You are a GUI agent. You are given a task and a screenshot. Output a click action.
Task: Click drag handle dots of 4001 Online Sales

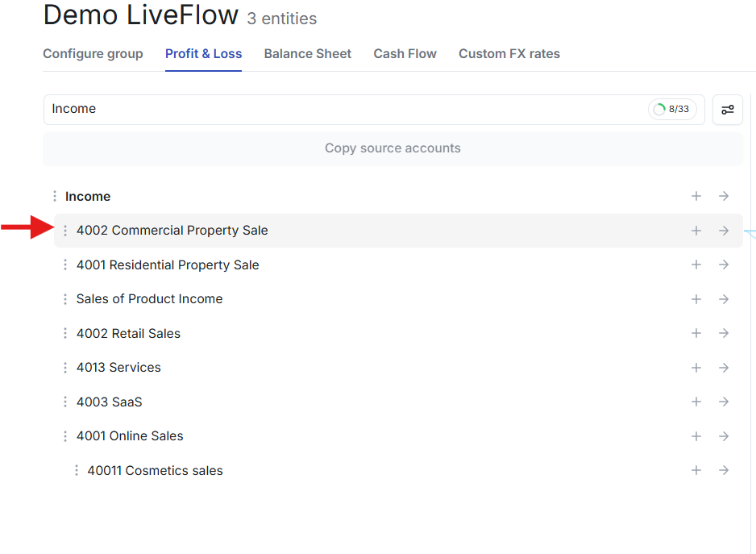[65, 436]
